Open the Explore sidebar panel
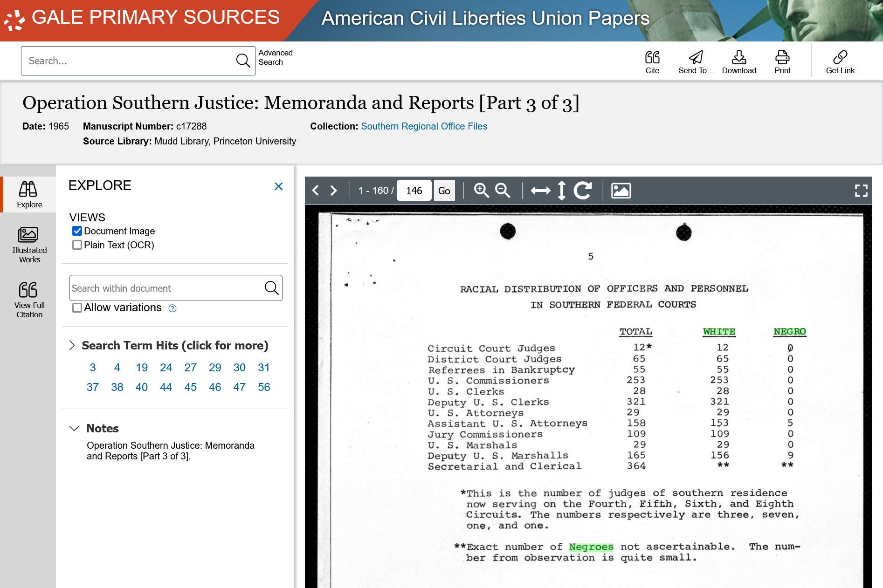The image size is (883, 588). point(29,195)
